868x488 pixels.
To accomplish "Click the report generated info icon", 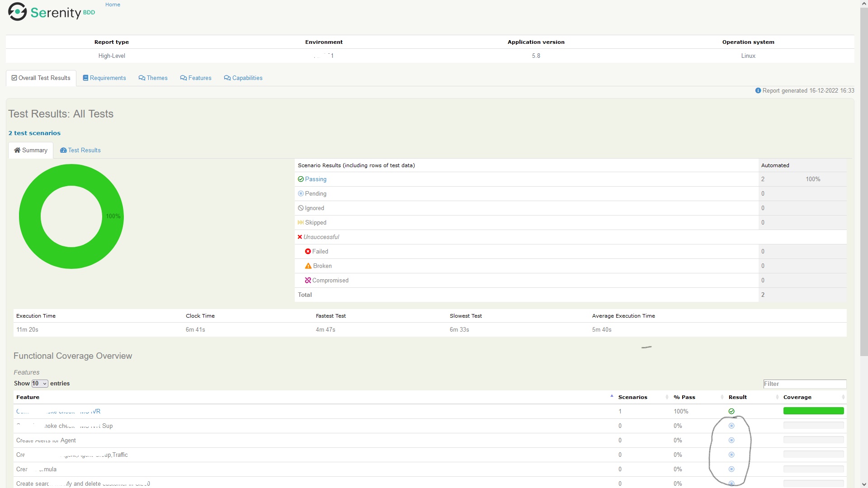I will (759, 90).
